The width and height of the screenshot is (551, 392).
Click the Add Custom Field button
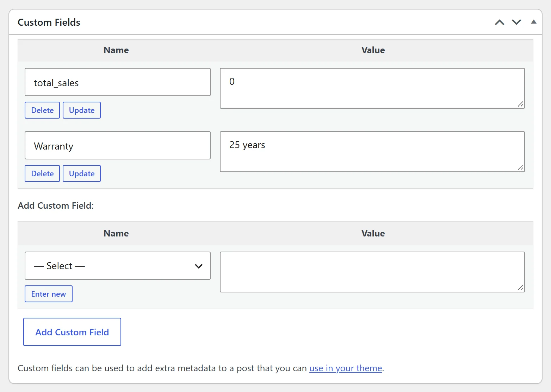72,332
